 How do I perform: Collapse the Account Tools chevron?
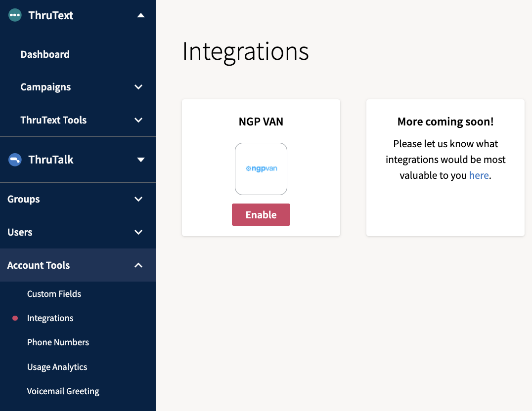pos(138,265)
